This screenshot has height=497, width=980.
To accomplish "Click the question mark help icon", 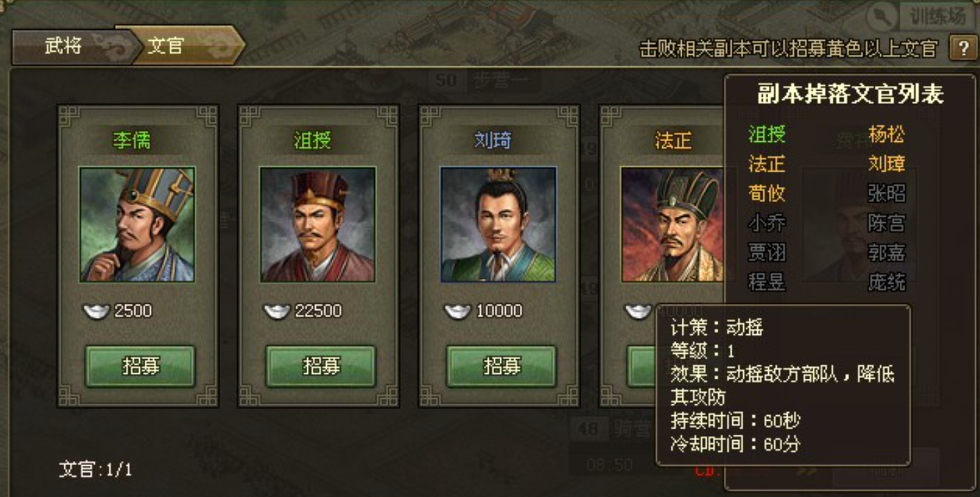I will 962,48.
